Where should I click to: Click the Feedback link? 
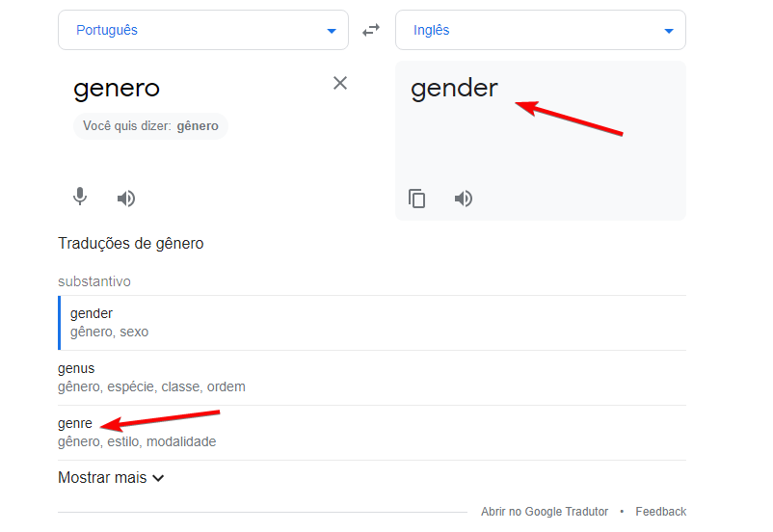click(660, 512)
